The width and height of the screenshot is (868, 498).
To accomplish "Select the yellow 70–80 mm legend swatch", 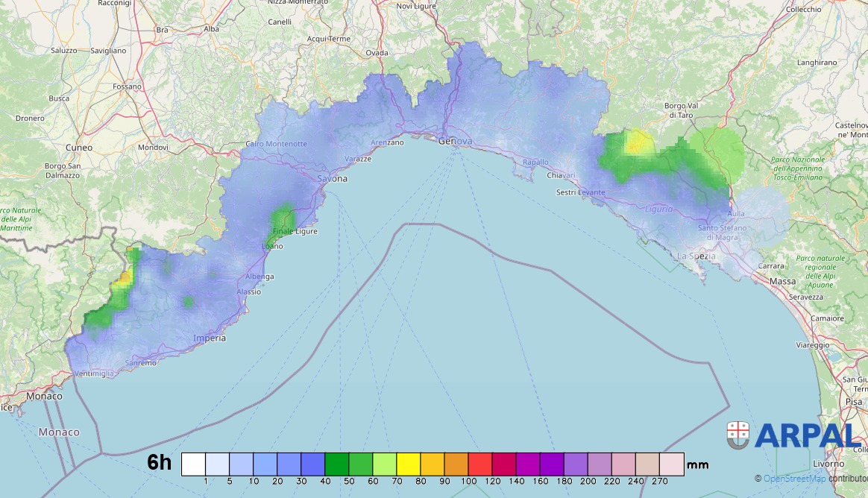I will point(409,463).
